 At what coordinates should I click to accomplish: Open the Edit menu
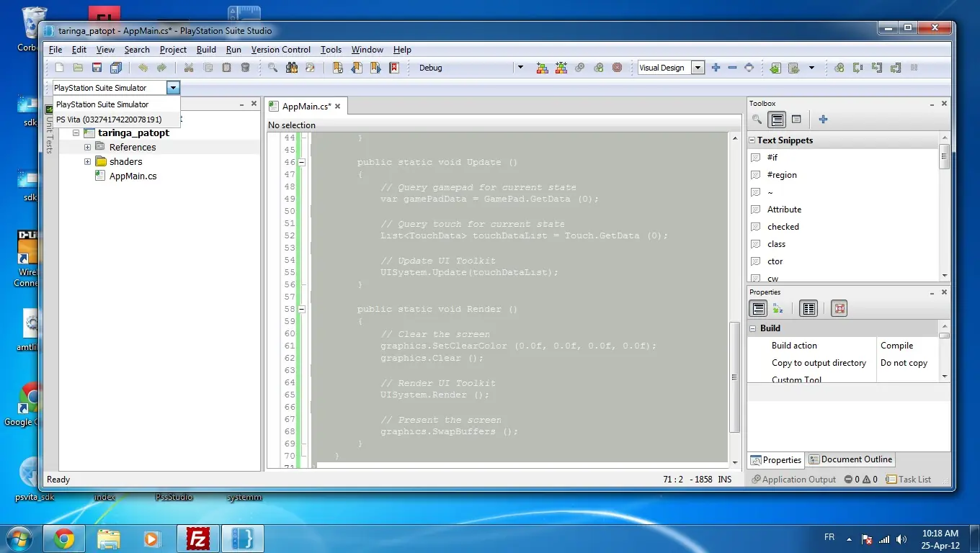79,50
